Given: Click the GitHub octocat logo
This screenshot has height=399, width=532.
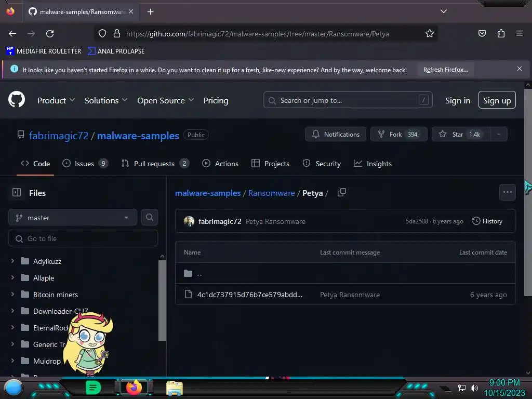Looking at the screenshot, I should click(17, 99).
